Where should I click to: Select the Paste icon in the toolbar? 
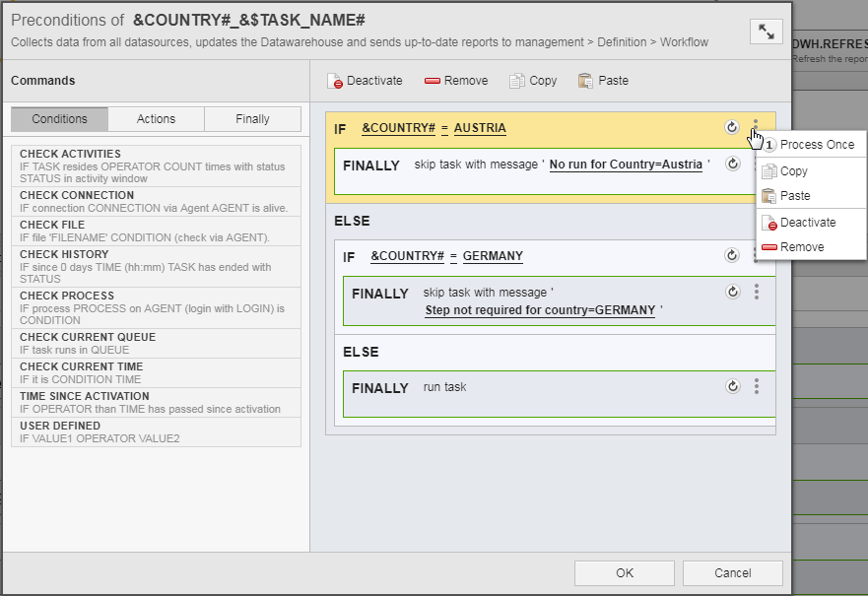586,81
